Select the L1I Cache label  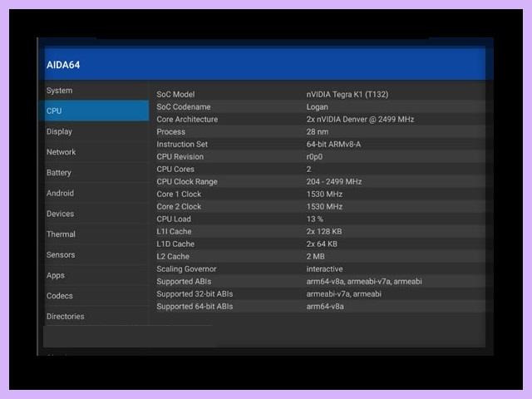pyautogui.click(x=174, y=232)
